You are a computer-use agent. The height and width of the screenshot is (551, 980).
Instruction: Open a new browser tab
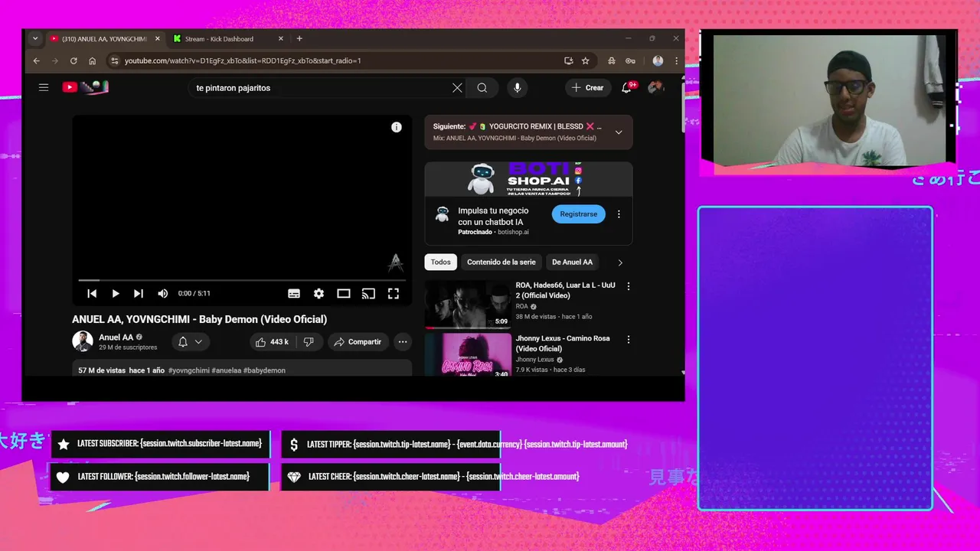[299, 39]
